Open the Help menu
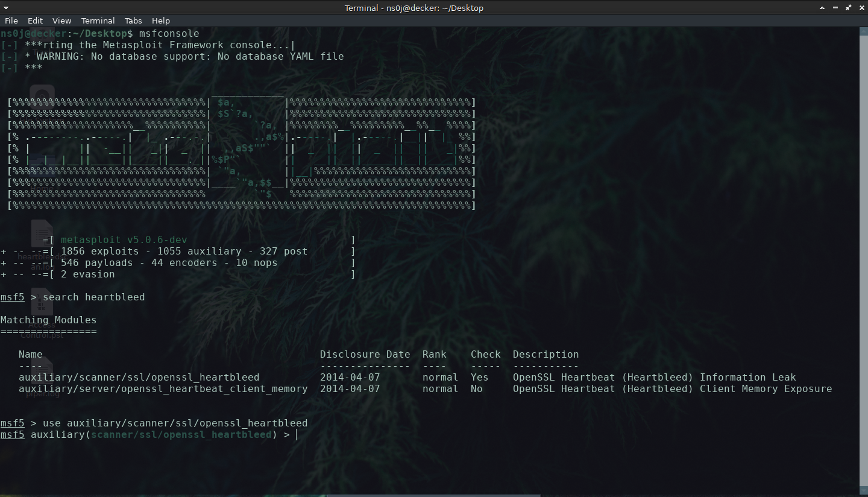Screen dimensions: 868x497 click(x=161, y=21)
